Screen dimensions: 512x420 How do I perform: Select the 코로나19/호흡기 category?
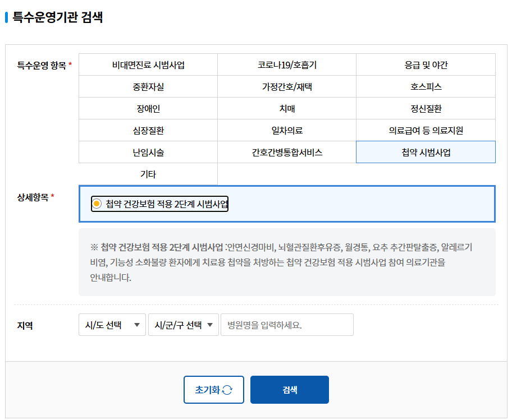click(x=286, y=64)
